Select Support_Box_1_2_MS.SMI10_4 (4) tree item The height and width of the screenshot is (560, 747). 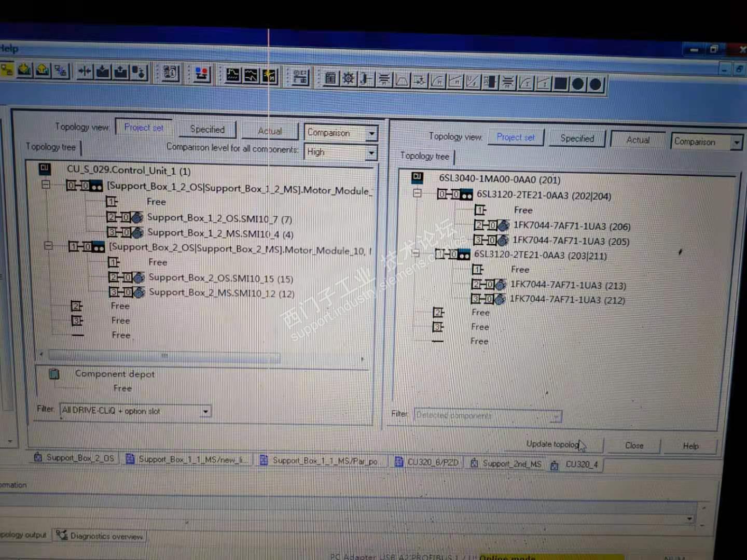(x=220, y=233)
